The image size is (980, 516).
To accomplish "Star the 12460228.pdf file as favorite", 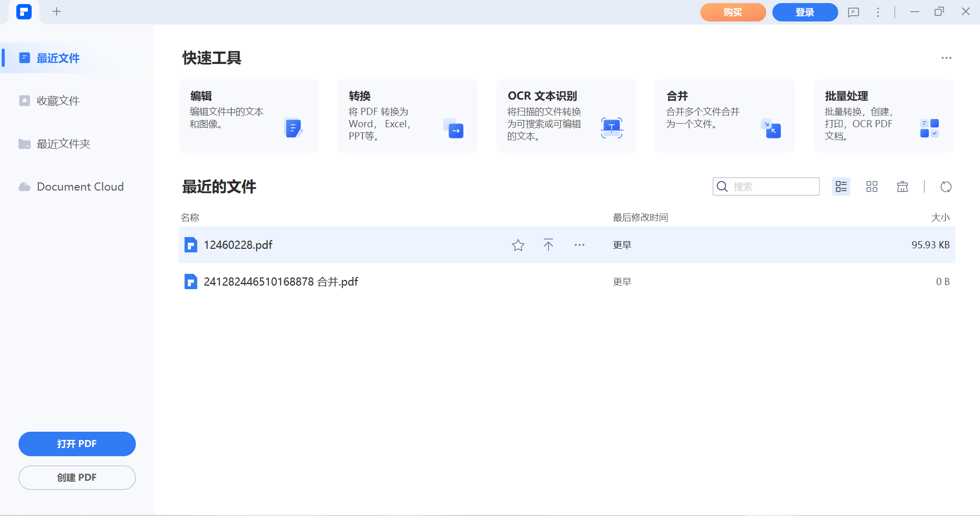I will click(x=518, y=245).
